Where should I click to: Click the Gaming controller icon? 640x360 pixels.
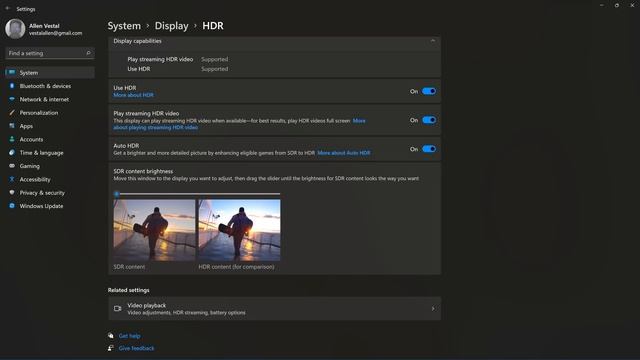tap(12, 166)
